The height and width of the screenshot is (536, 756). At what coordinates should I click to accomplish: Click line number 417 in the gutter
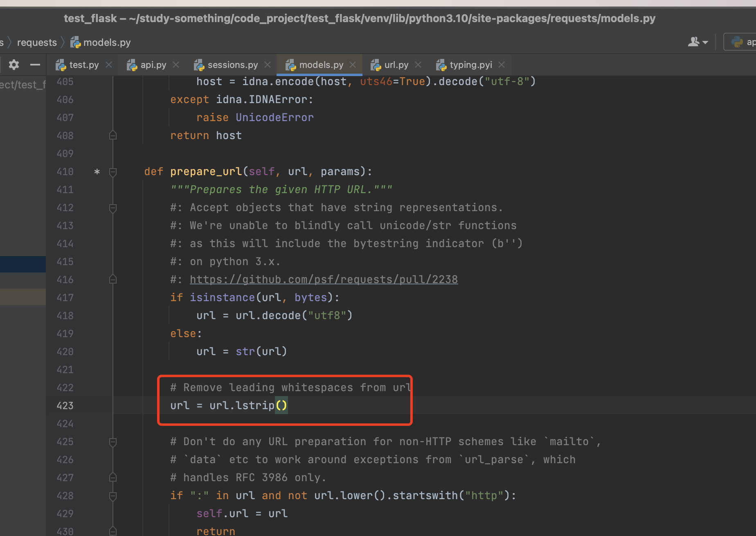65,297
